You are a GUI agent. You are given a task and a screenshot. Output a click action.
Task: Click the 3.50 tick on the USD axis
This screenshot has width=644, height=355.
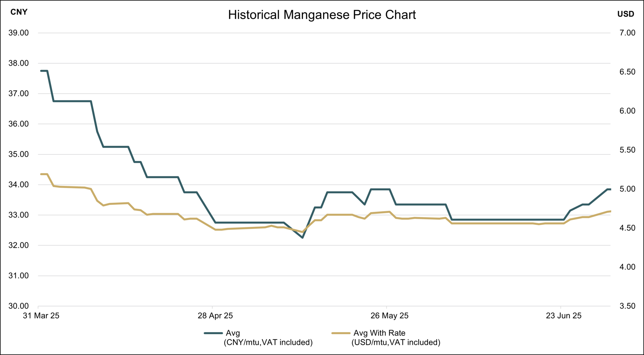click(x=627, y=306)
